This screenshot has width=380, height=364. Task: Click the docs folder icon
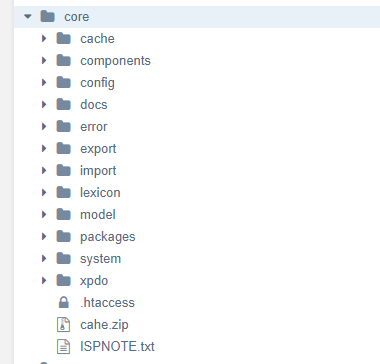coord(63,104)
